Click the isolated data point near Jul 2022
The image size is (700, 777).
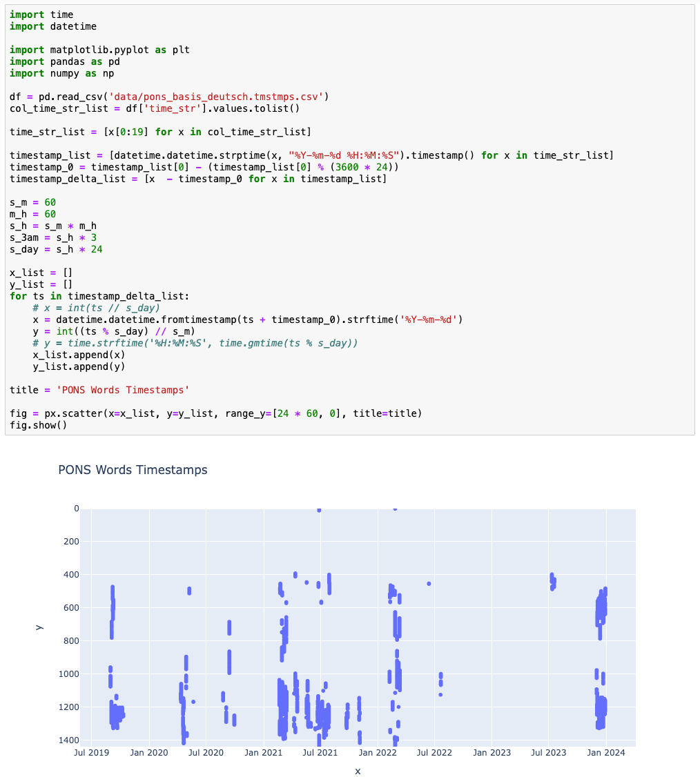pyautogui.click(x=428, y=583)
